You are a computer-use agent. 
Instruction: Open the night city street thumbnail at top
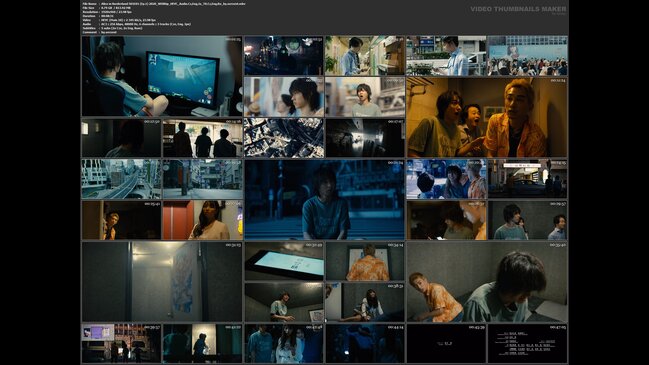pyautogui.click(x=284, y=55)
